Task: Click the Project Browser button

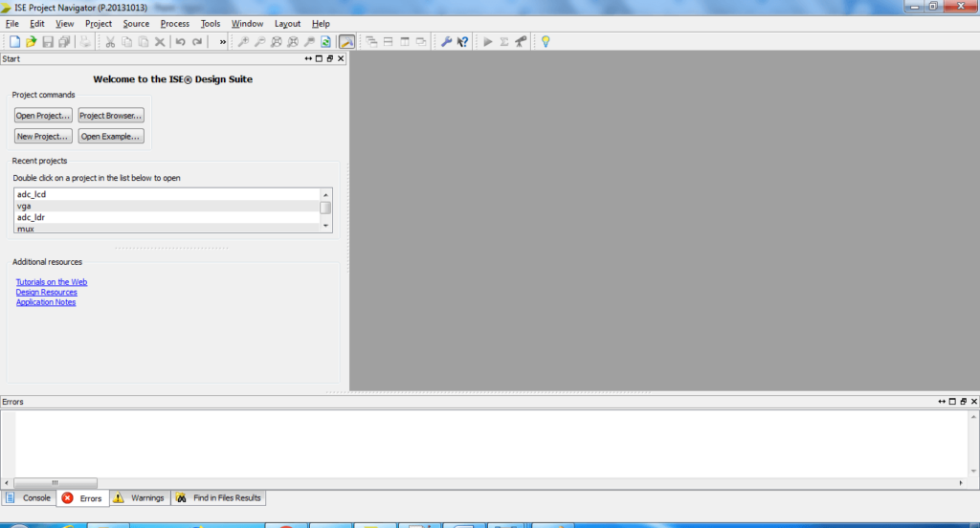Action: (x=111, y=116)
